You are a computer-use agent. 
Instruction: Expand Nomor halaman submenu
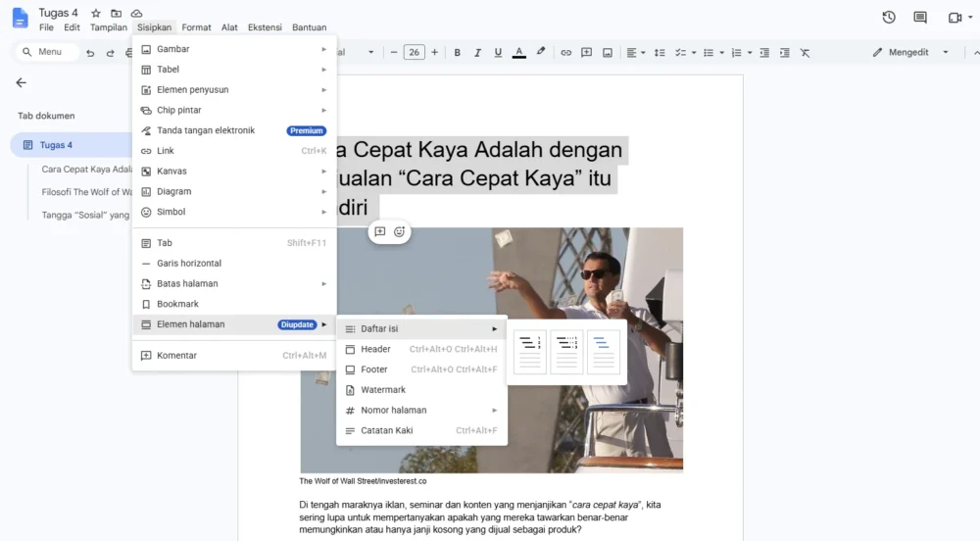point(421,410)
